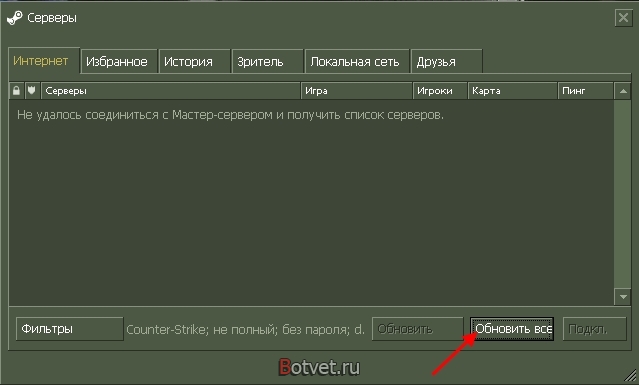Sort by VAC shield icon column
Viewport: 639px width, 385px height.
click(32, 91)
